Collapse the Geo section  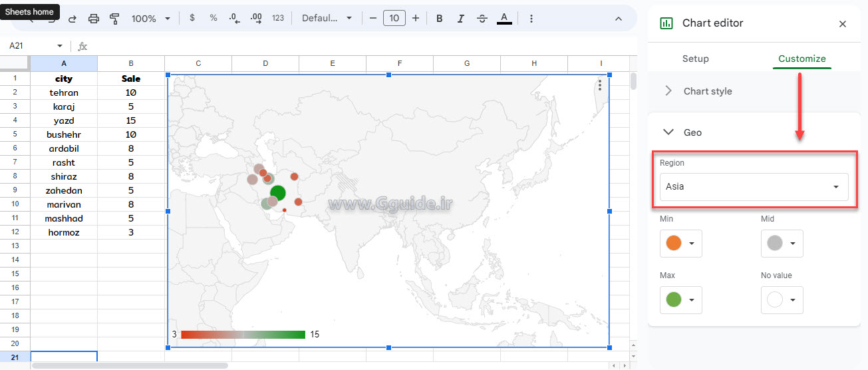coord(754,132)
